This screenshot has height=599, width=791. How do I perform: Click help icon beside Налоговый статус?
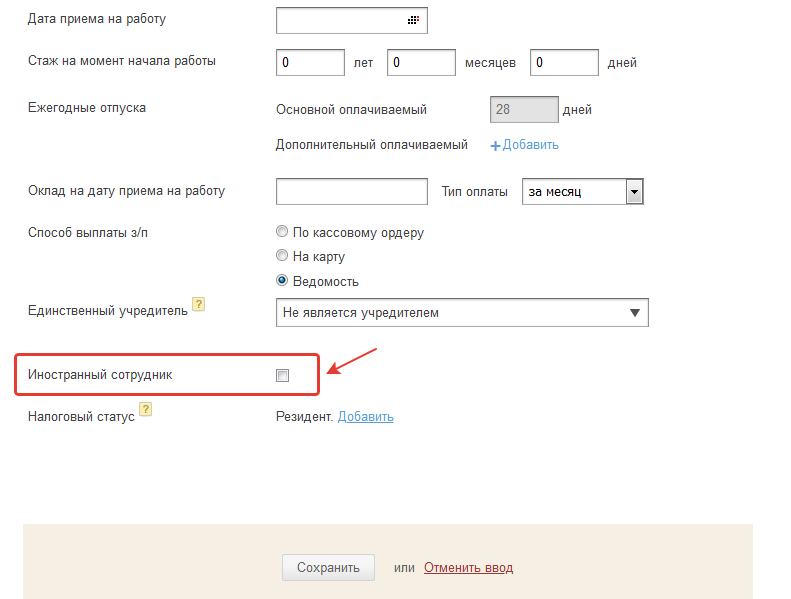point(146,409)
